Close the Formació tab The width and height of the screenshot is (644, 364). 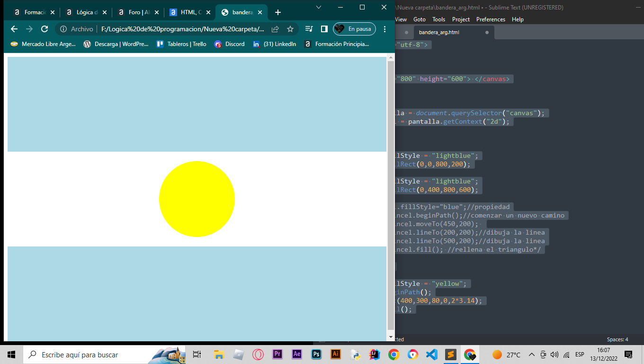[x=52, y=12]
